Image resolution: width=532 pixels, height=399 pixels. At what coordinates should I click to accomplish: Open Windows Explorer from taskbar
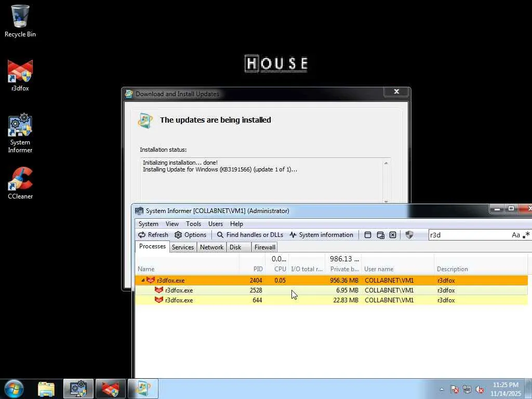(46, 389)
